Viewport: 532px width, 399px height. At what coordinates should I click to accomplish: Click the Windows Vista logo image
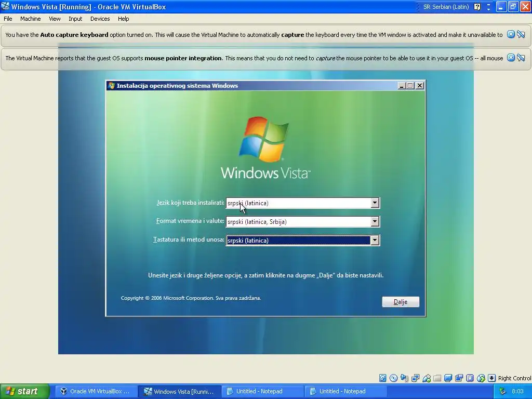[x=265, y=148]
